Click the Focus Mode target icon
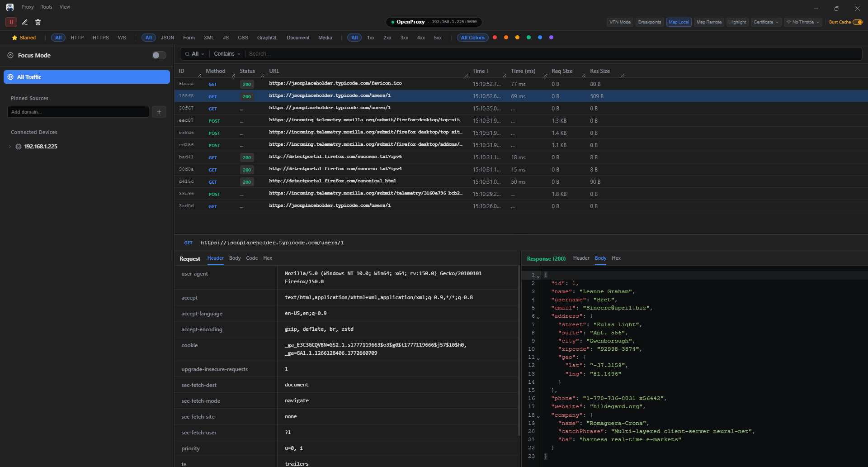Image resolution: width=868 pixels, height=467 pixels. (x=10, y=55)
